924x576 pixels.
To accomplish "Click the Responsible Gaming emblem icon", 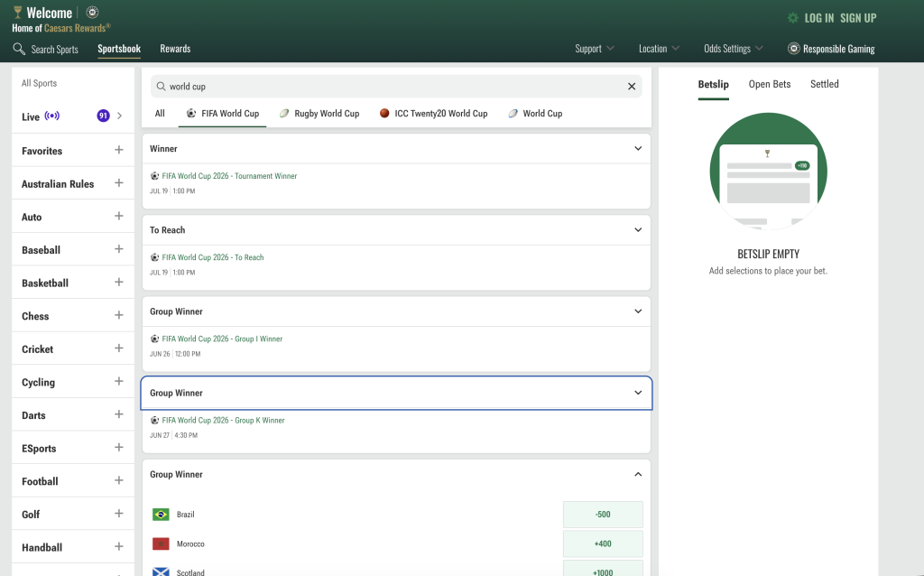I will coord(794,49).
